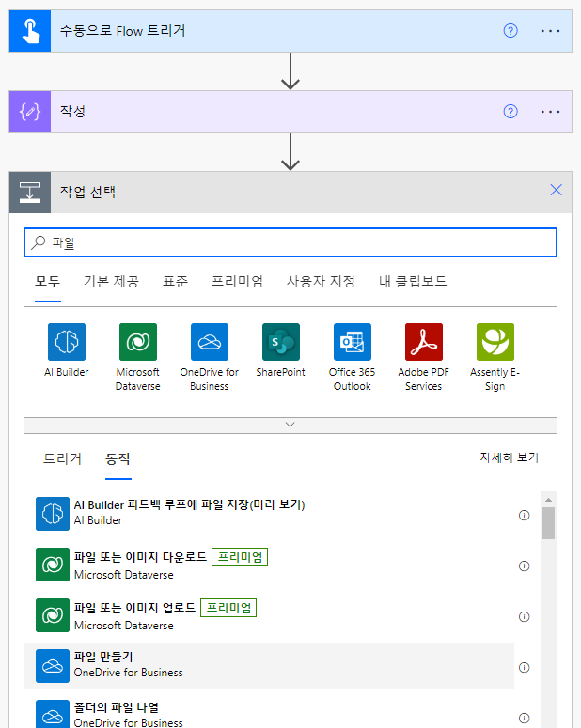Click AI Builder icon in feedback loop row

53,514
